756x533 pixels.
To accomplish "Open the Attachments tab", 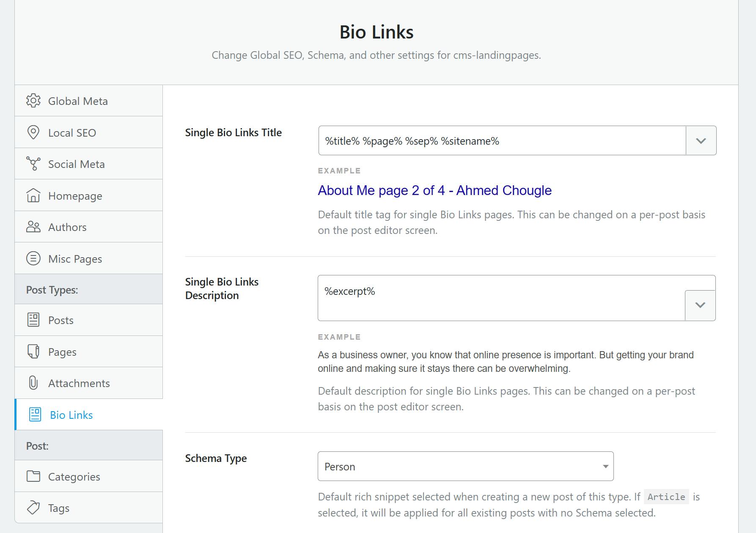I will [89, 383].
